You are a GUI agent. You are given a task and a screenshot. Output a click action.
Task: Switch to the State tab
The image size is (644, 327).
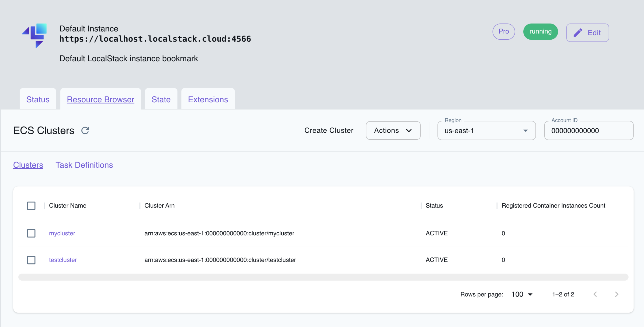(161, 99)
